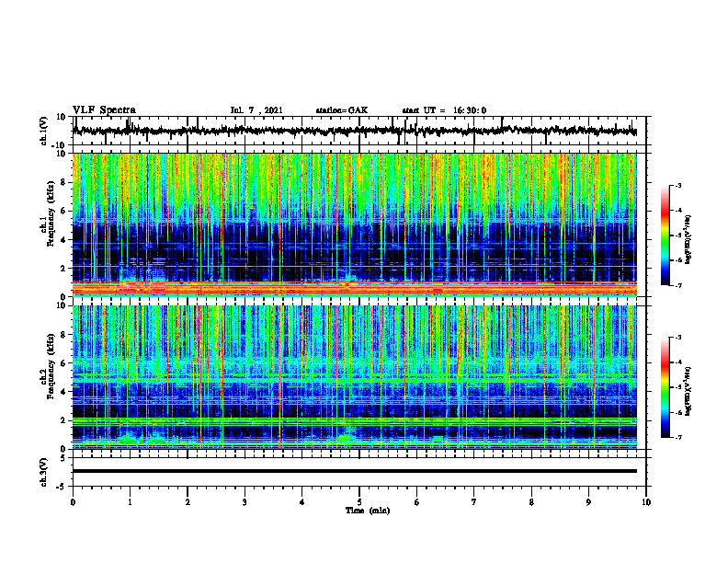Click the 'start UT = 16:30:0' text
Screen dimensions: 728x563
click(x=444, y=110)
